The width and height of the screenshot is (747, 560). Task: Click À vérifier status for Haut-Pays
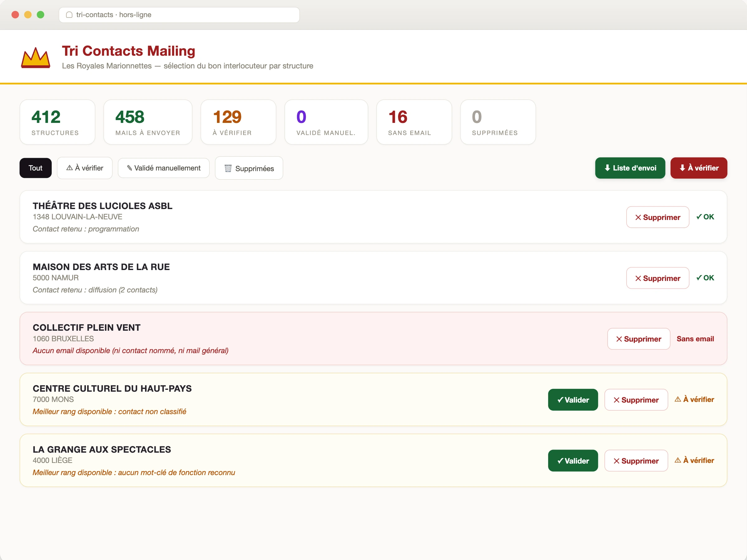[x=694, y=400]
